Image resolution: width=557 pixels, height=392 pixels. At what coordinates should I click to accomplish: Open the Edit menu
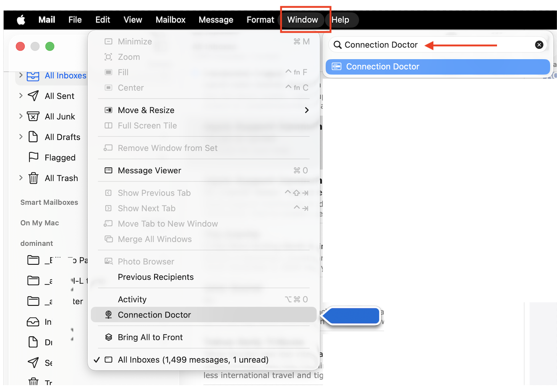(x=103, y=20)
